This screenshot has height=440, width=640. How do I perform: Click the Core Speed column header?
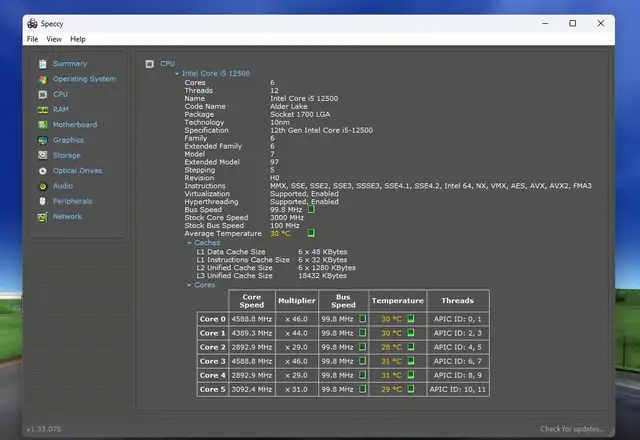click(252, 301)
